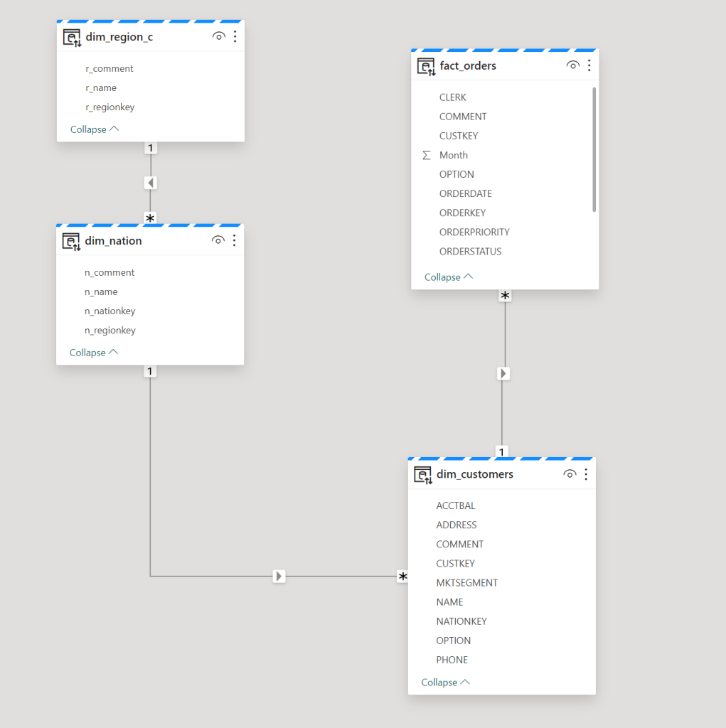Click the dim_nation table icon
726x728 pixels.
pyautogui.click(x=72, y=242)
